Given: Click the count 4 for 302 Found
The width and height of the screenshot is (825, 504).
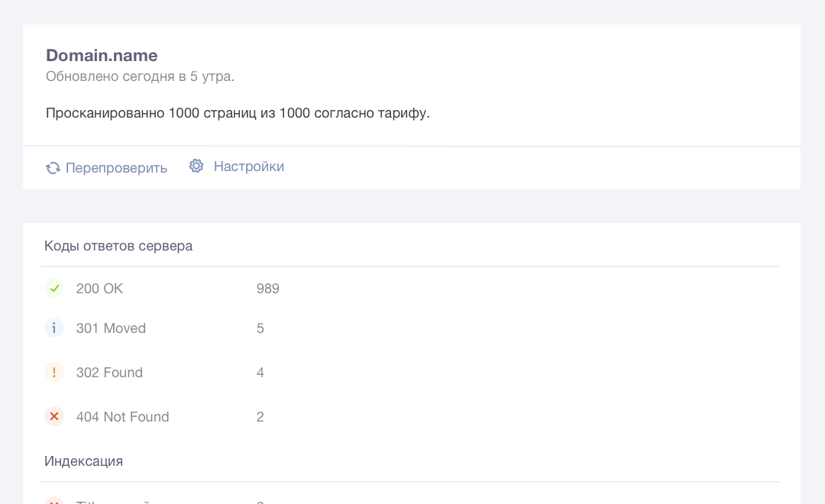Looking at the screenshot, I should (260, 373).
